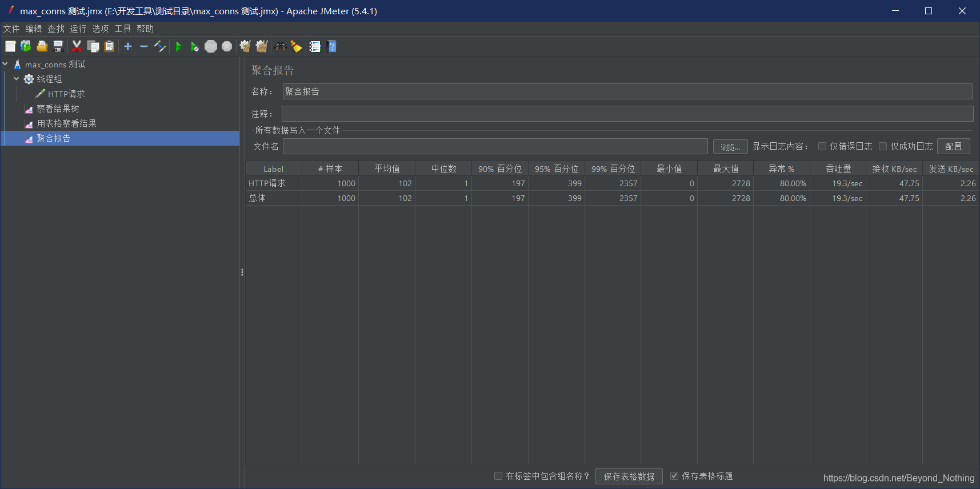Open 用表格察看结果 listener
The image size is (980, 489).
click(66, 123)
